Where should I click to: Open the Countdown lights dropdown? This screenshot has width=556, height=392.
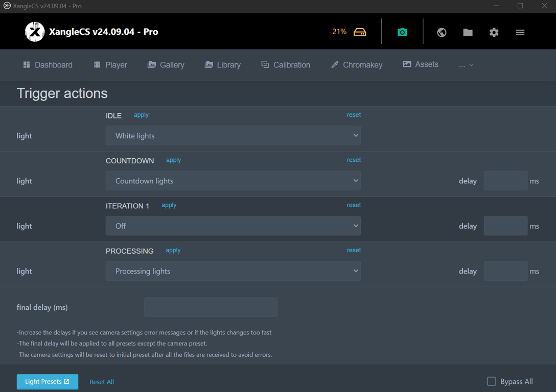(x=233, y=181)
